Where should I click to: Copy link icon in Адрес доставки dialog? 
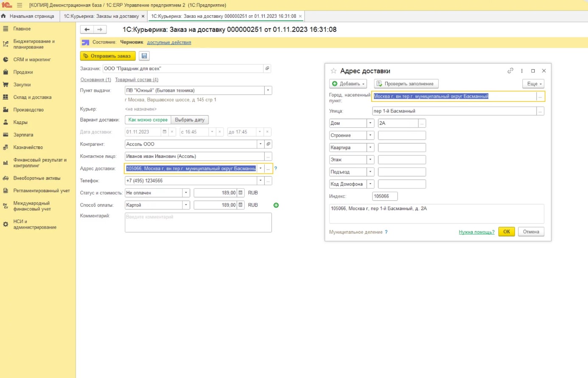click(x=510, y=71)
